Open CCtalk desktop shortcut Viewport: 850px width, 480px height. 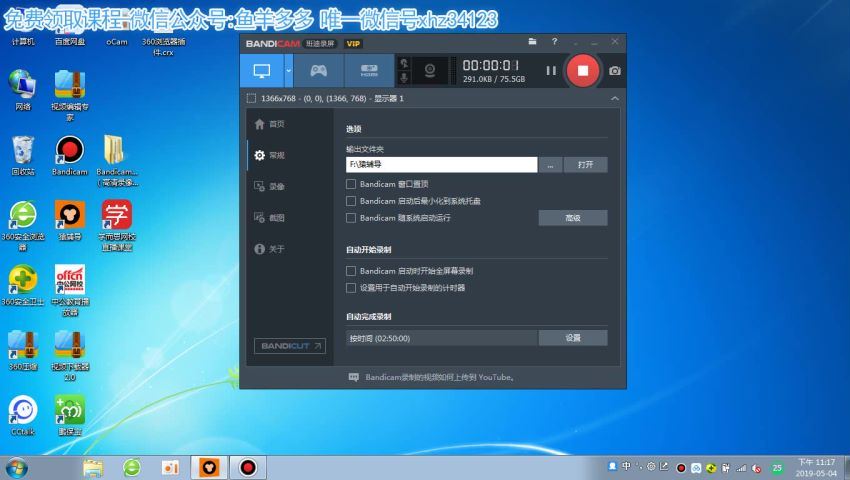pyautogui.click(x=23, y=416)
